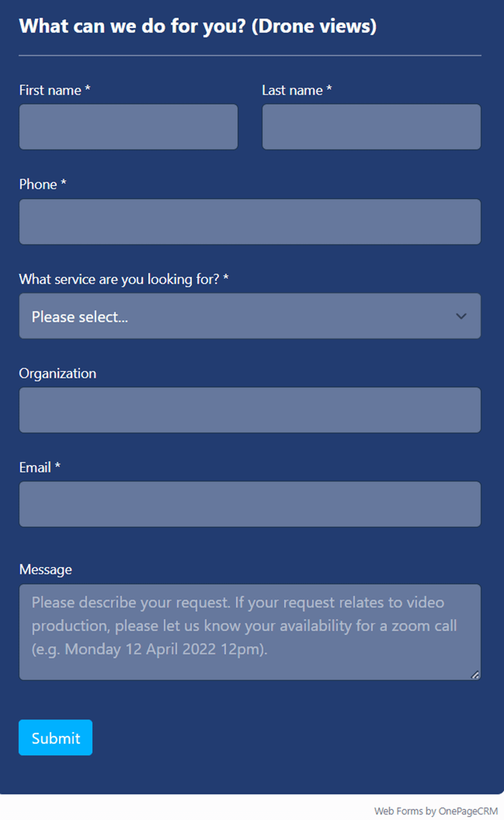Click into the Phone input field

250,222
